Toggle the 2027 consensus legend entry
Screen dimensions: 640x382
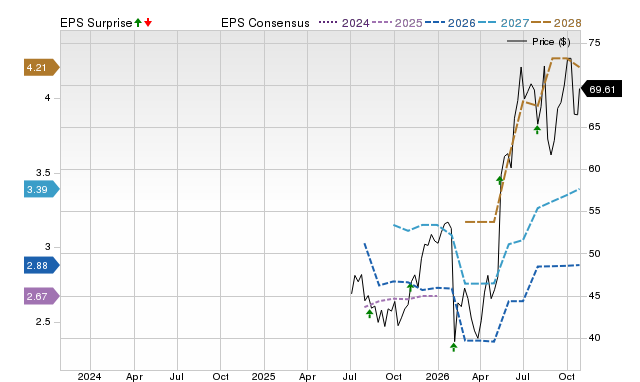pyautogui.click(x=504, y=23)
